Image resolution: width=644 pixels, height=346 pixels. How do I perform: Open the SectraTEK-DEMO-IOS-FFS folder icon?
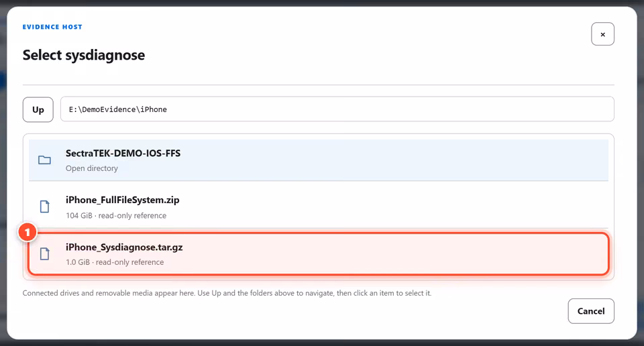click(x=44, y=160)
